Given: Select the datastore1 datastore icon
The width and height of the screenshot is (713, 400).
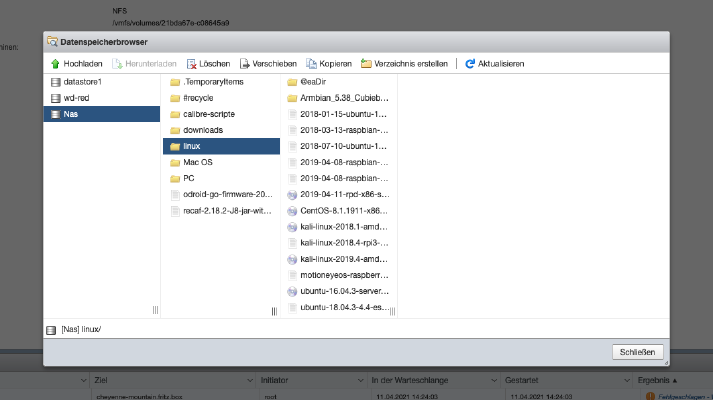Looking at the screenshot, I should [55, 82].
